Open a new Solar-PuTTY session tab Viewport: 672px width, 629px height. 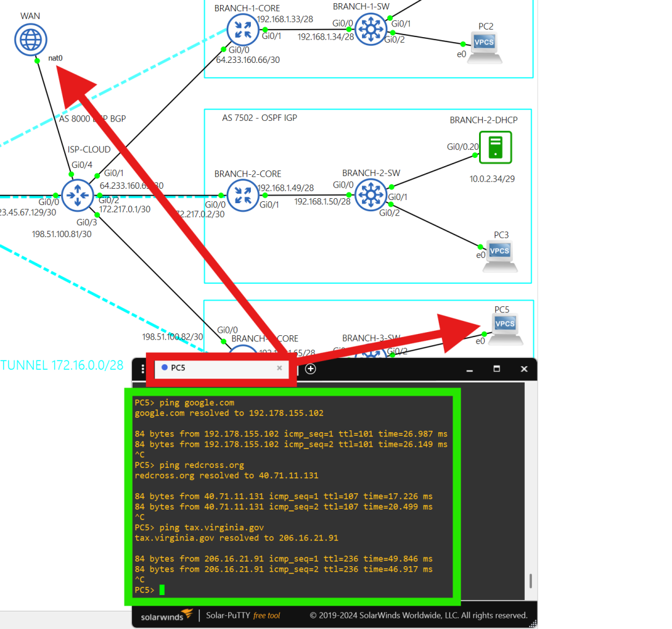pyautogui.click(x=310, y=369)
